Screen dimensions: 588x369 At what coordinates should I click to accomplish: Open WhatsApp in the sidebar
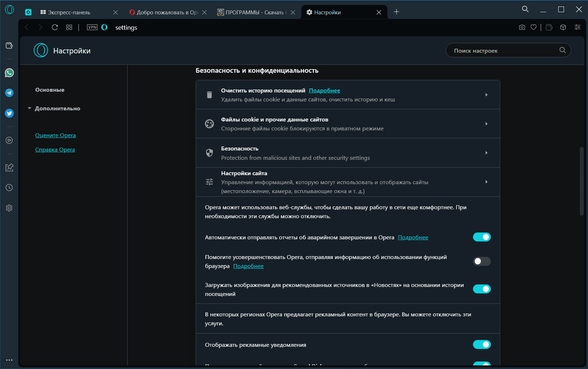tap(9, 73)
